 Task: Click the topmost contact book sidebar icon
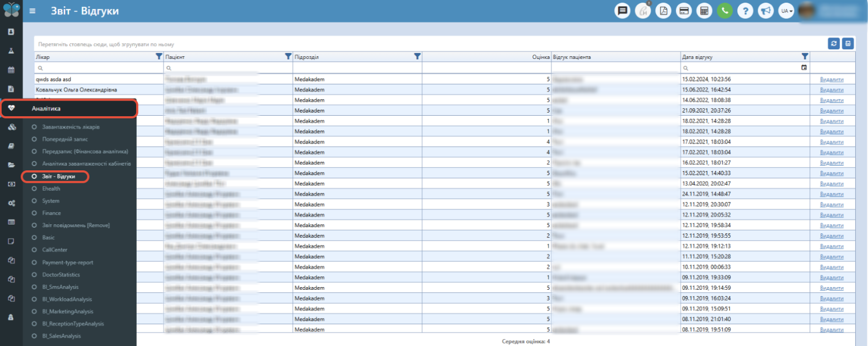(11, 32)
